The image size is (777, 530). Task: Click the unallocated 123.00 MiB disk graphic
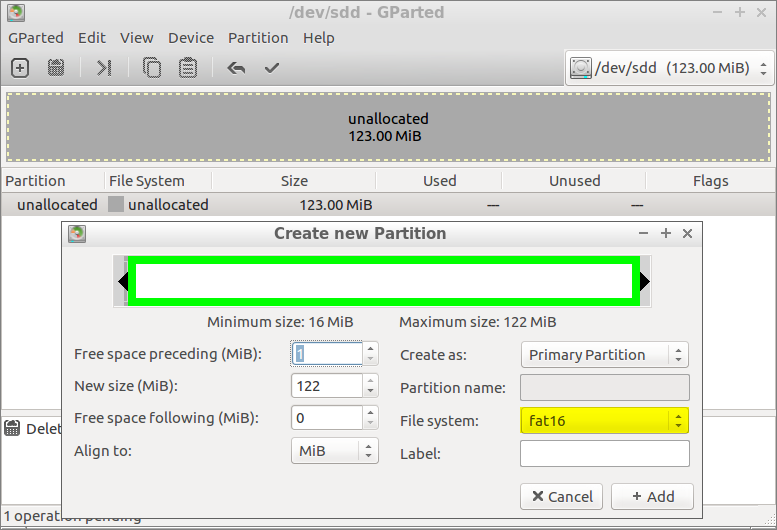pos(388,127)
